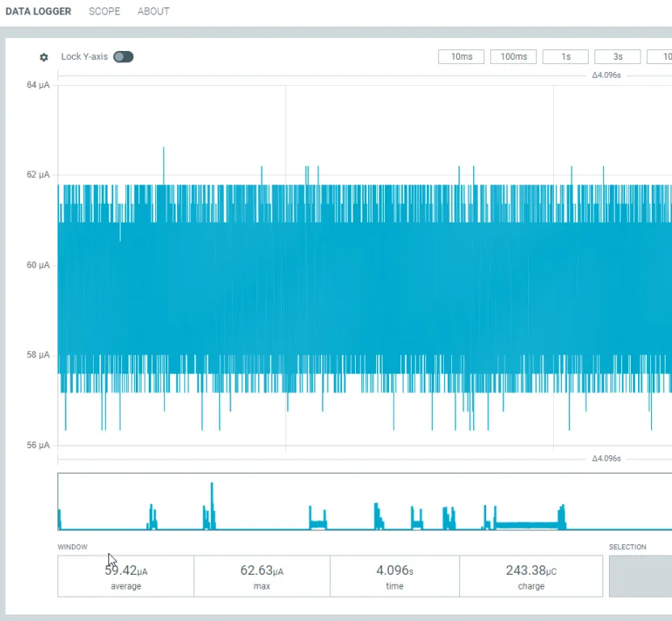
Task: Set time window to 1s
Action: tap(566, 57)
